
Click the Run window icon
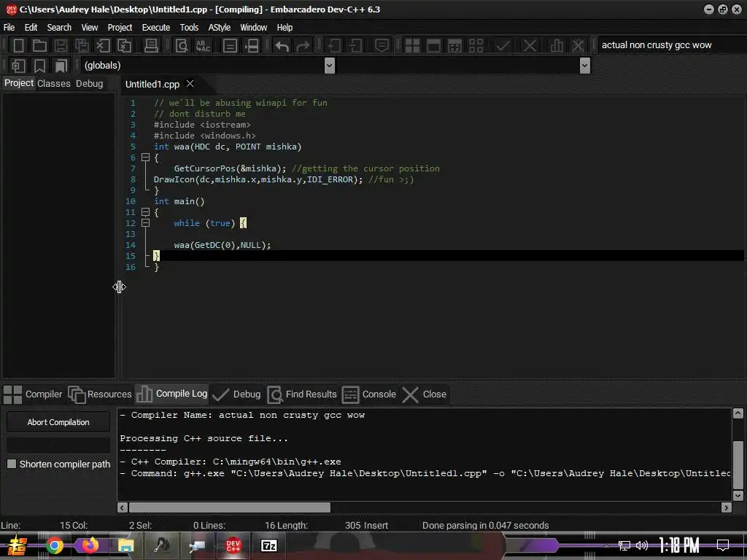point(433,46)
